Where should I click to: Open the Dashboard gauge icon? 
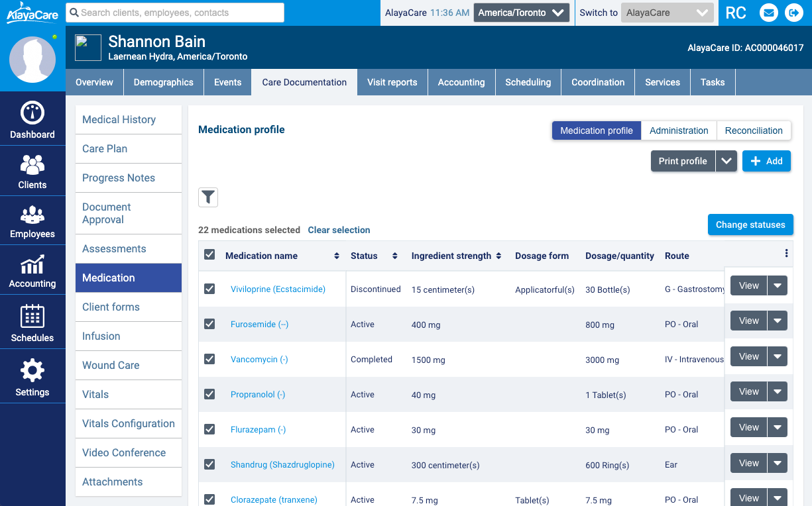click(32, 113)
